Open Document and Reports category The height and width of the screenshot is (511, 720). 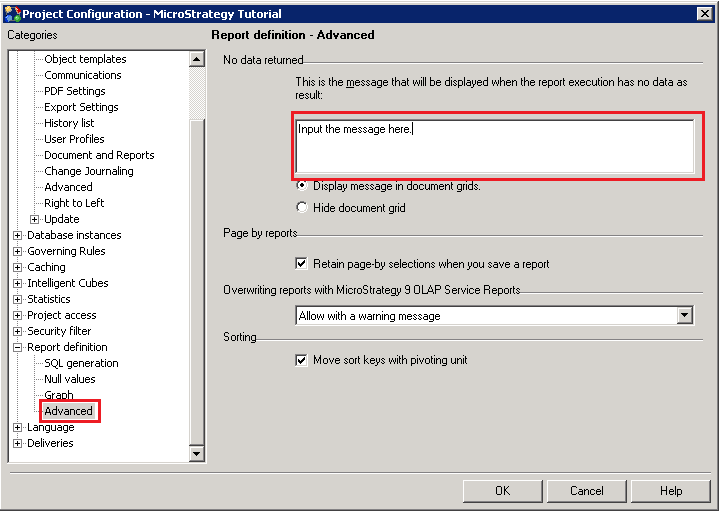[99, 155]
